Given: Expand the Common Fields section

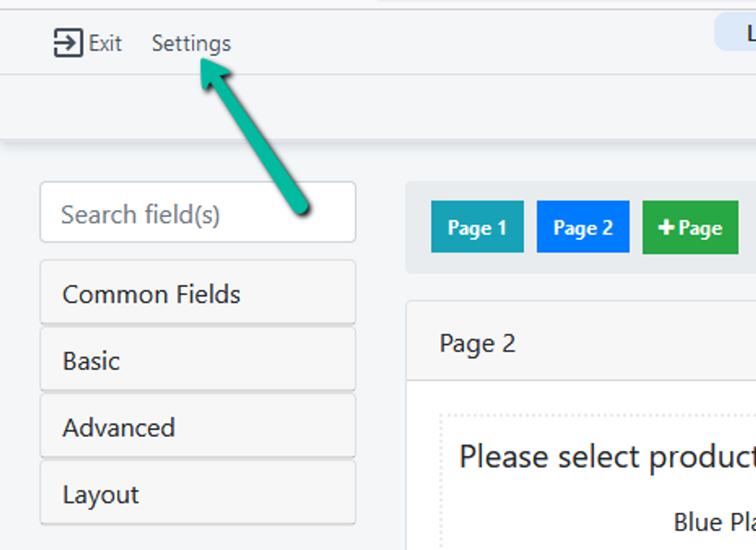Looking at the screenshot, I should [198, 294].
